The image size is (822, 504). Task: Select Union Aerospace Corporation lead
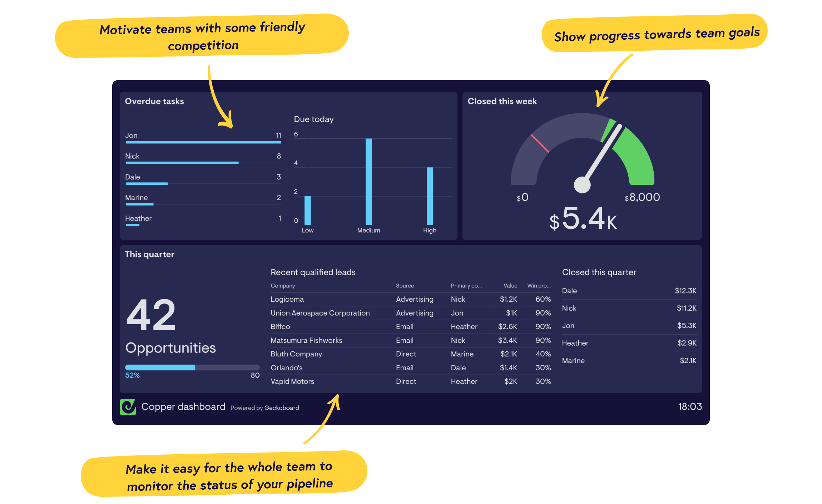click(x=411, y=313)
